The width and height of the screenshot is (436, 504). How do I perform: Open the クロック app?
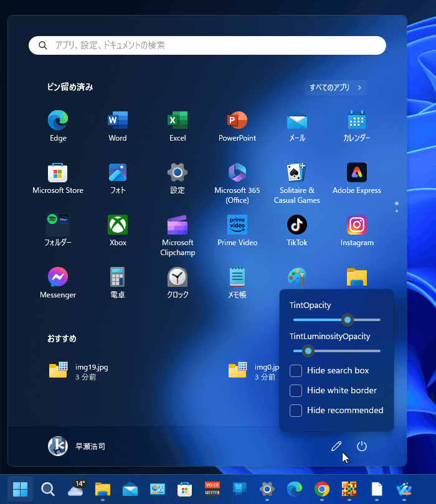[178, 282]
